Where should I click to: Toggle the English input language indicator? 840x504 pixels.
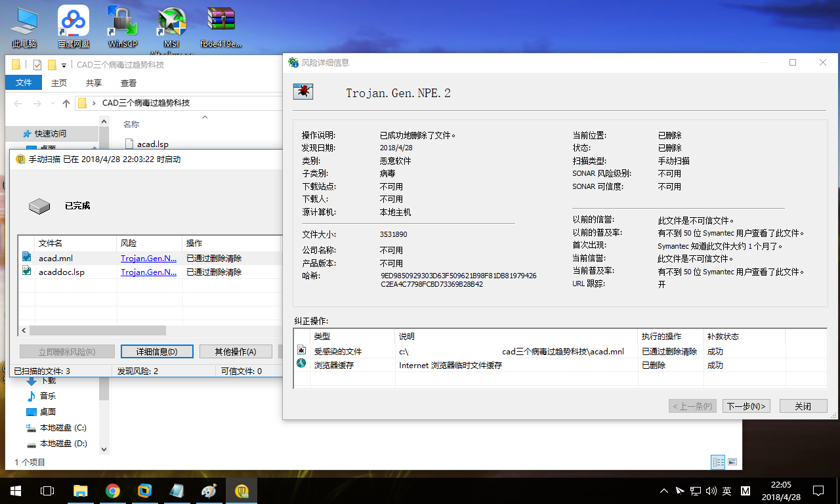727,491
